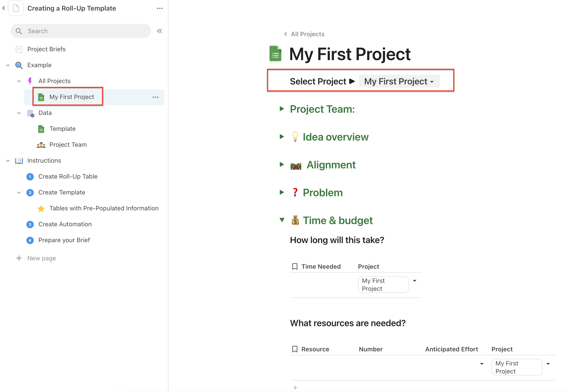Open the Select Project dropdown
This screenshot has width=568, height=392.
pyautogui.click(x=399, y=81)
